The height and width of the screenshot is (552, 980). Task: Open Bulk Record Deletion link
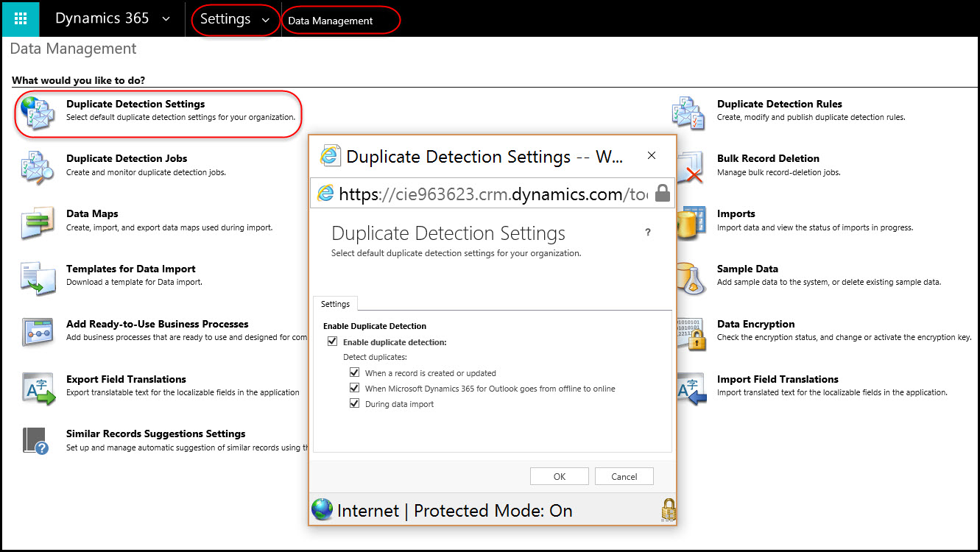tap(768, 158)
